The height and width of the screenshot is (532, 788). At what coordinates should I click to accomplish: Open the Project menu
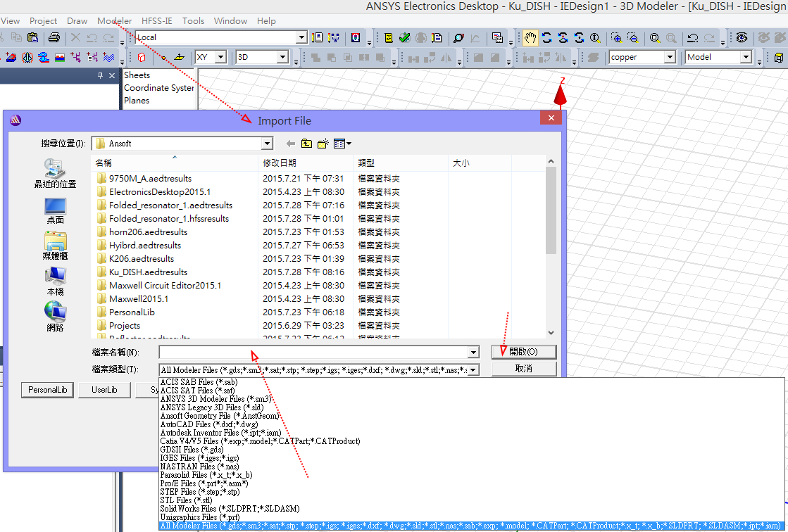click(x=43, y=20)
